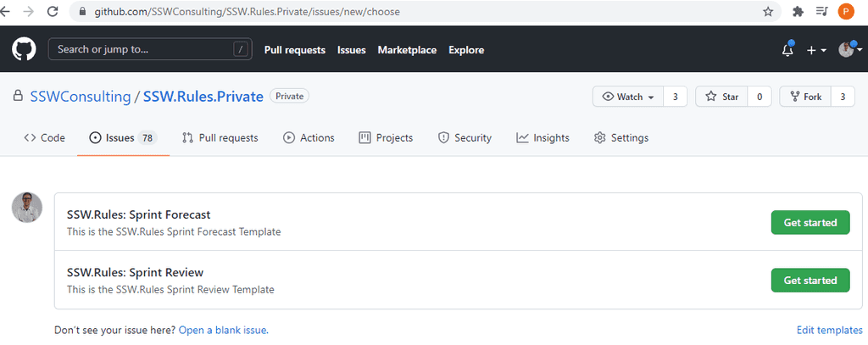Open the Chrome profile avatar
Viewport: 868px width, 345px height.
coord(845,12)
